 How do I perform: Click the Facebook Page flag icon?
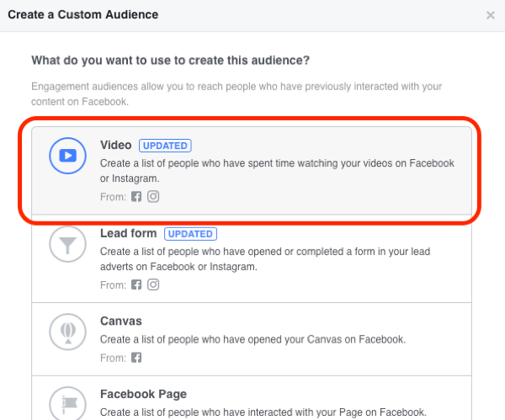pos(67,403)
